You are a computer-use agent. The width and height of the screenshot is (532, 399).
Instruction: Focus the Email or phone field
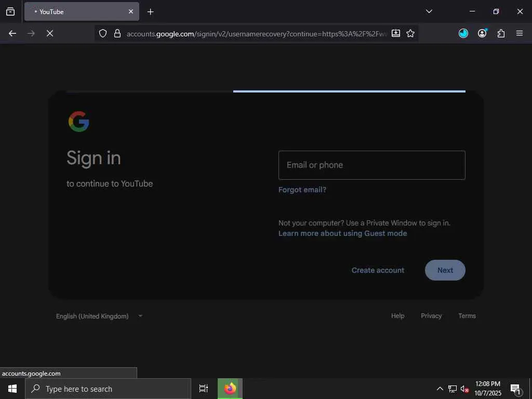(372, 165)
